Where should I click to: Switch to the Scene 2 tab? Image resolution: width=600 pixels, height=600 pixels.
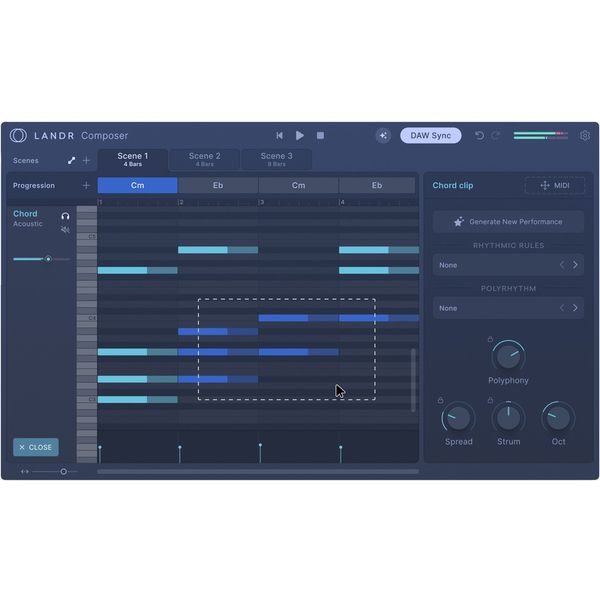coord(204,160)
